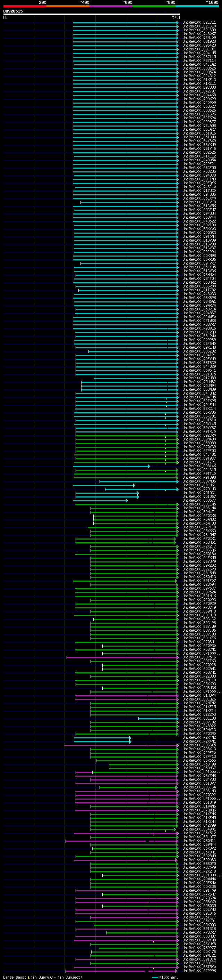Click the UniRef100_A7PTC8 label

(199, 527)
